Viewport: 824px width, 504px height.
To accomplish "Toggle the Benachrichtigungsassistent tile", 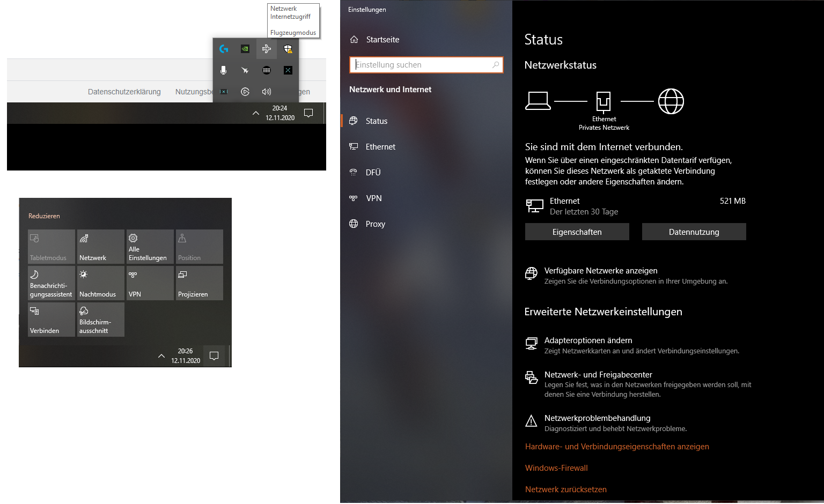I will pos(51,283).
